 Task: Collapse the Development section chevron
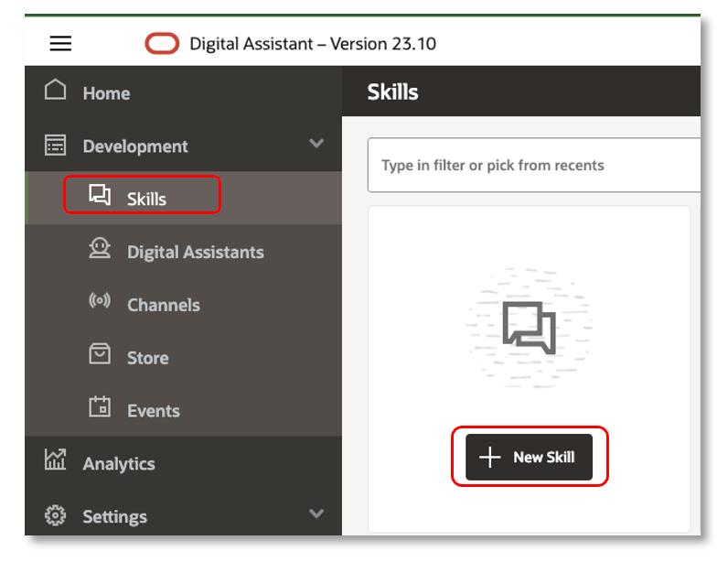coord(316,143)
